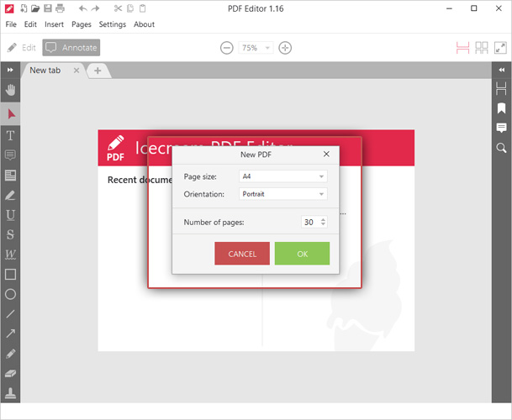512x420 pixels.
Task: Open the Page size A4 dropdown
Action: pos(283,176)
